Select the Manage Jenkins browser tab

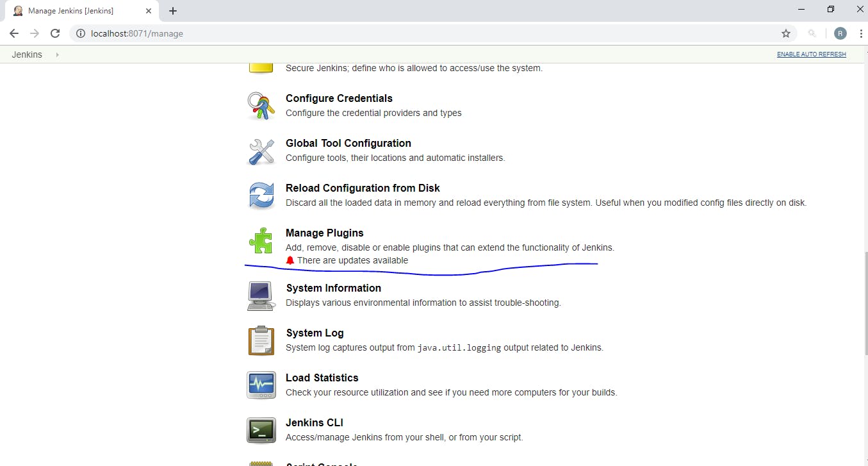point(77,11)
